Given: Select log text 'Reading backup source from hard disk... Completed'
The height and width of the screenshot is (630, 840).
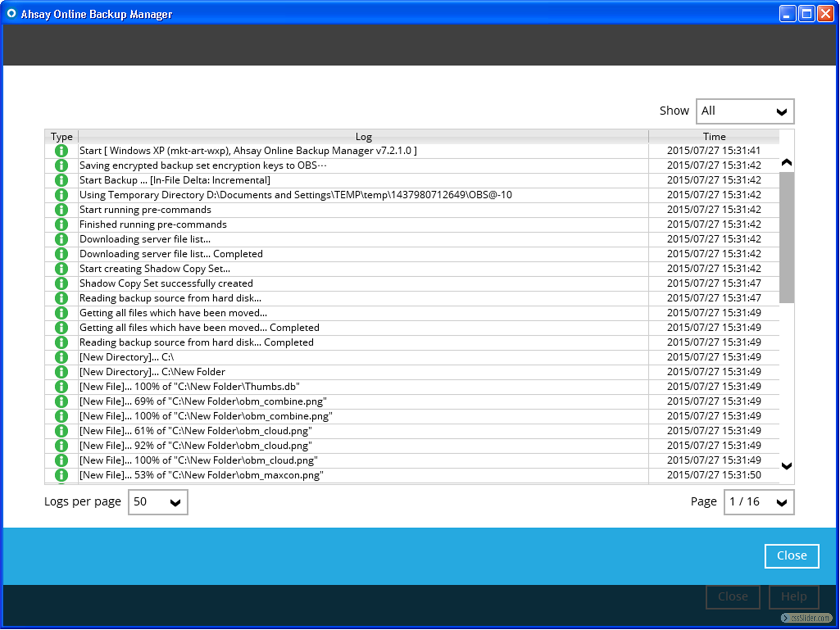Looking at the screenshot, I should 196,342.
